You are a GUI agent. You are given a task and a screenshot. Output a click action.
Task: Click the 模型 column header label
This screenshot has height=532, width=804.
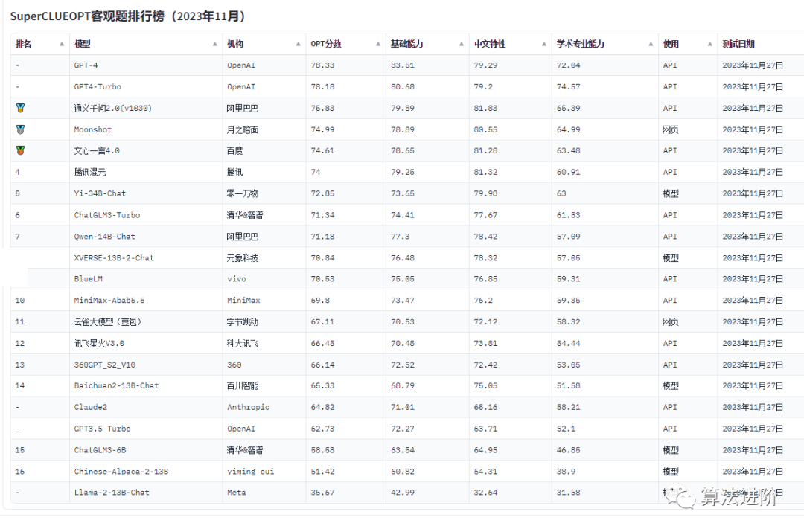click(83, 44)
